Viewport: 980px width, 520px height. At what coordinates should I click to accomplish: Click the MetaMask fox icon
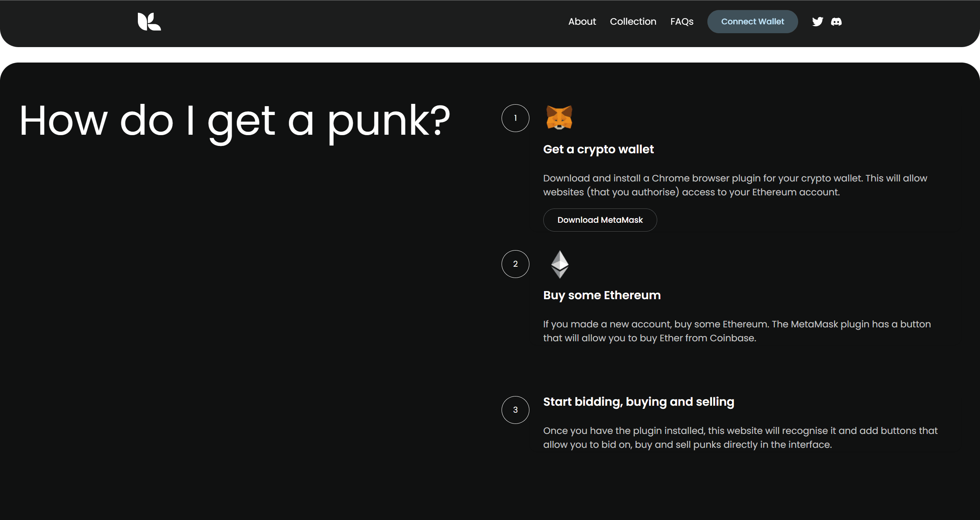(x=559, y=118)
